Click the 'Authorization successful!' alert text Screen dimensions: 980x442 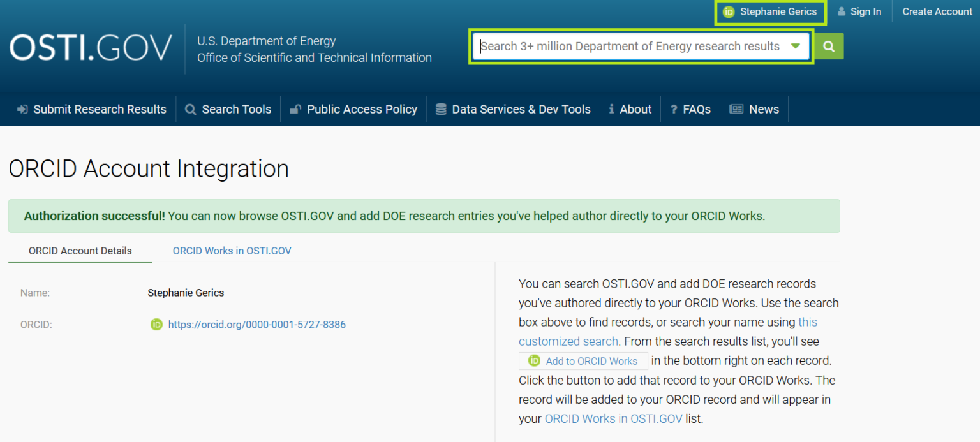click(94, 216)
